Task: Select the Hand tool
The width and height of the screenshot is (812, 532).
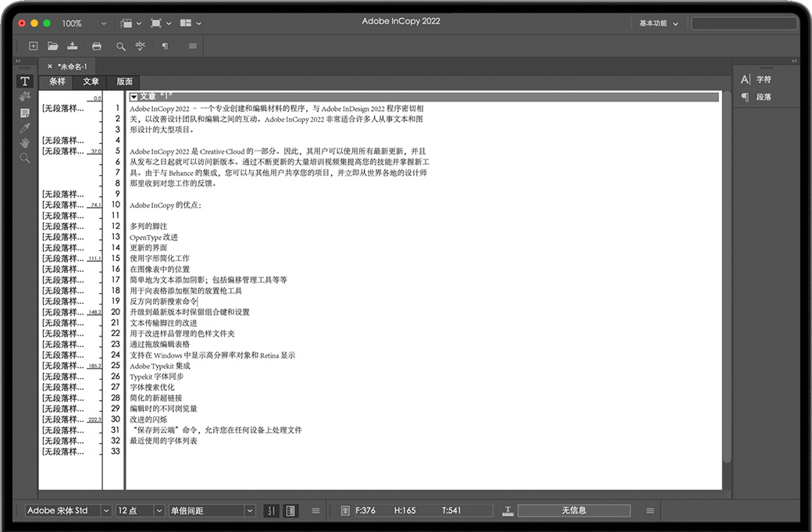Action: tap(25, 143)
